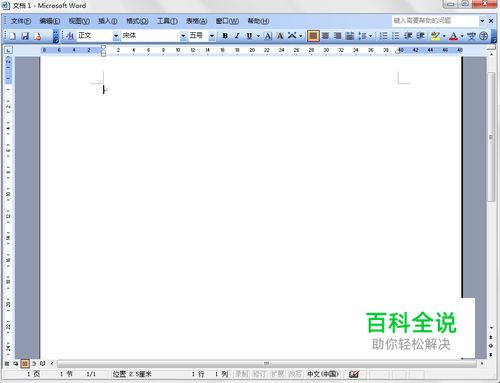Click the help question input box
This screenshot has height=383, width=500.
435,21
